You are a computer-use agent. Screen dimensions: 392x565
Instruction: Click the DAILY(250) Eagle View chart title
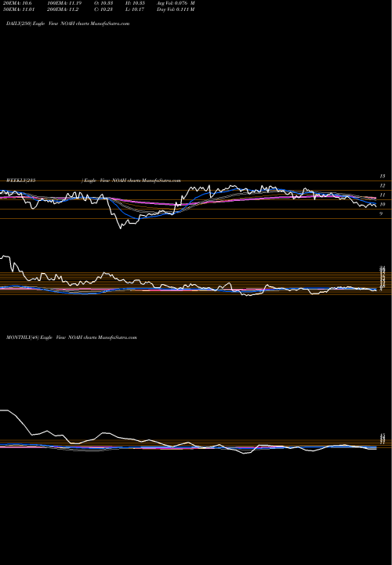pos(67,24)
